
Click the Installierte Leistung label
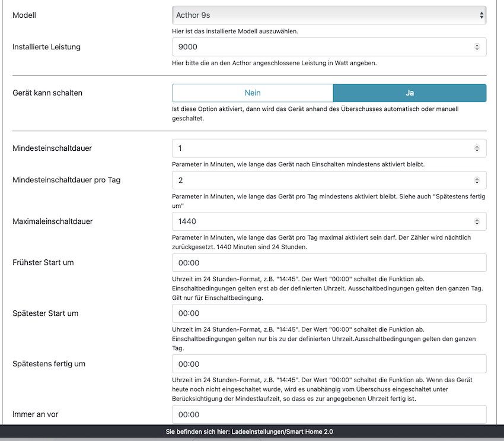click(46, 46)
